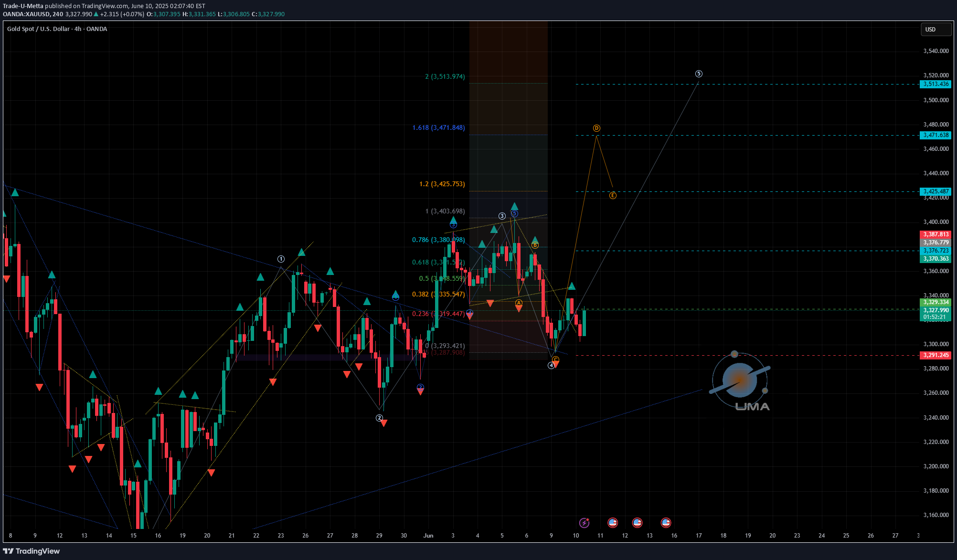Select the white circled wave 3 label

(502, 216)
